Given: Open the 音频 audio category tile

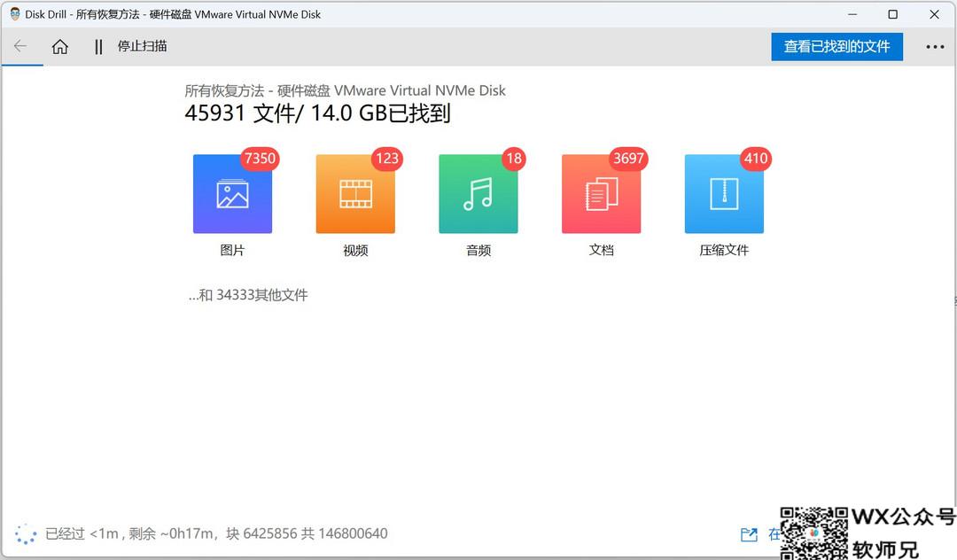Looking at the screenshot, I should coord(478,193).
